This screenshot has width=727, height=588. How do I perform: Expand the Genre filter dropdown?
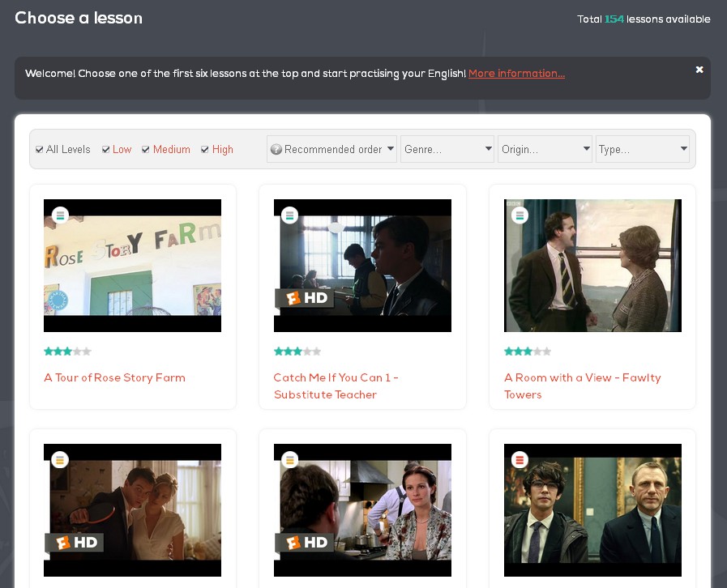click(x=447, y=149)
